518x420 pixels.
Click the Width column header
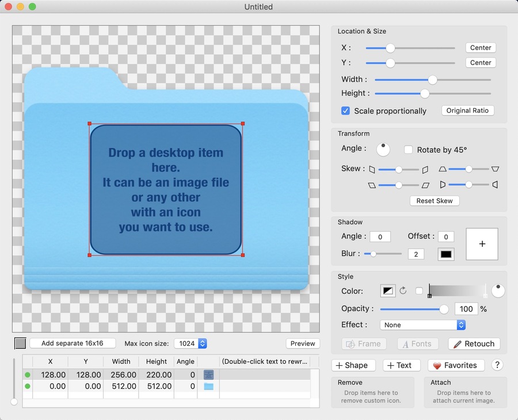[x=121, y=361]
